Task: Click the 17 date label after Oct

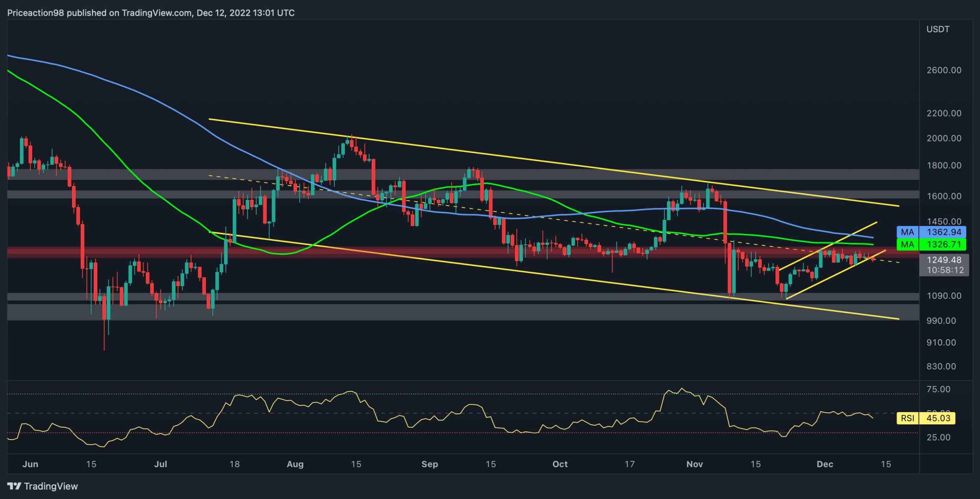Action: (x=630, y=464)
